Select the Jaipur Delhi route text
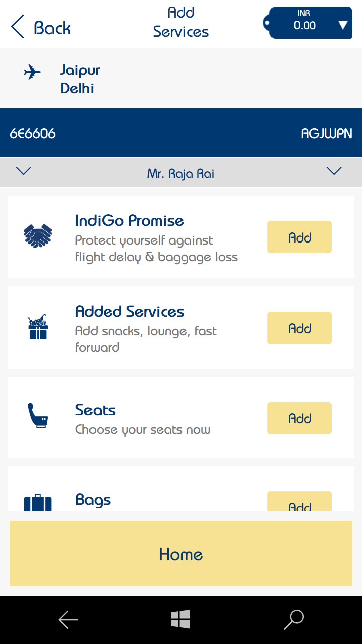 click(x=80, y=79)
